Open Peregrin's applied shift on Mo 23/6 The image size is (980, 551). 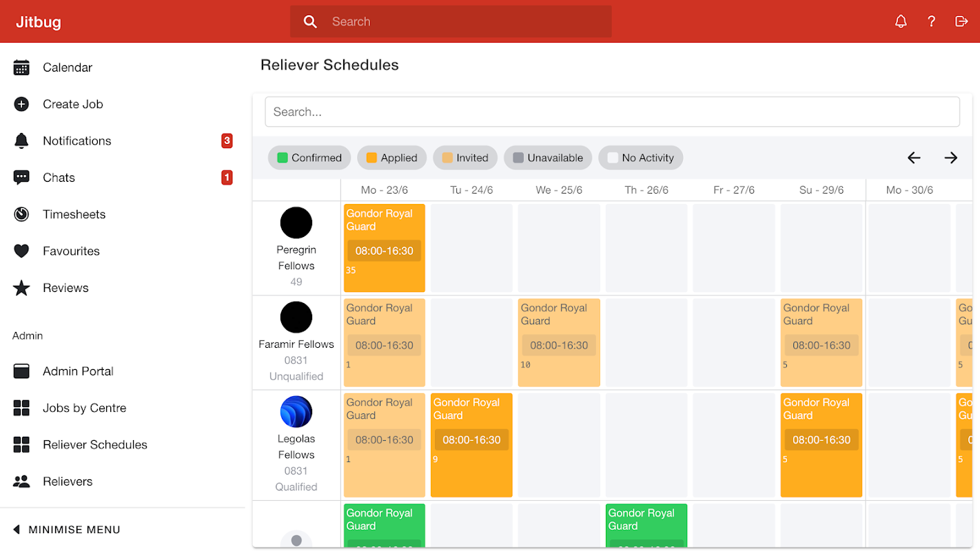[385, 248]
